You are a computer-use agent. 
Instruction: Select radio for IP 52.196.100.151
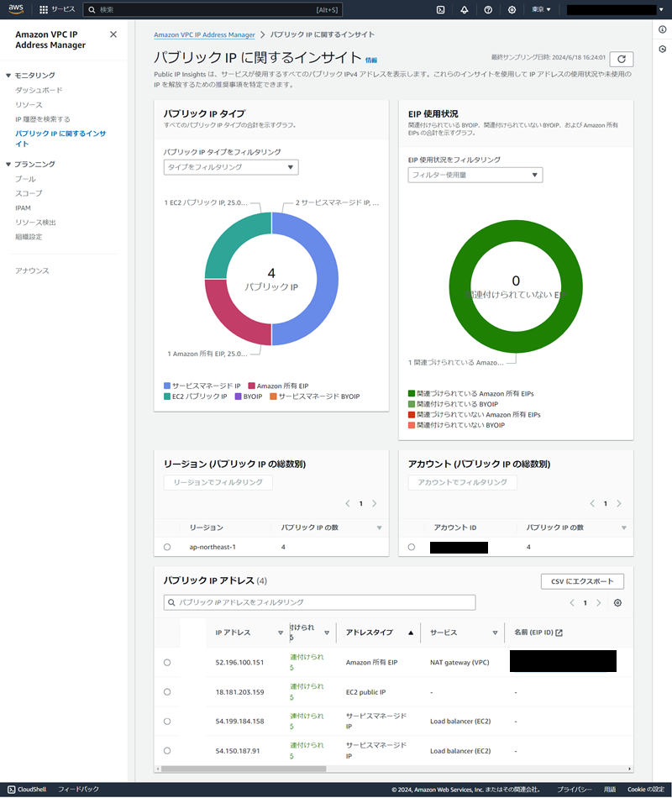click(167, 663)
